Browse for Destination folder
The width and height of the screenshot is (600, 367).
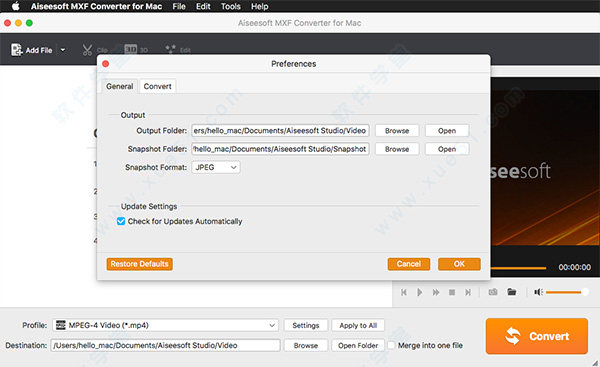click(306, 345)
